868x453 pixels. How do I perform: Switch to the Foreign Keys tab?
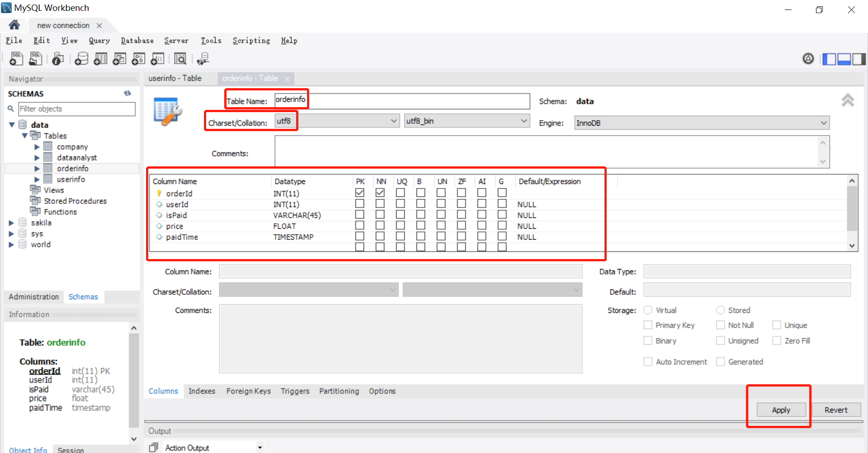pyautogui.click(x=248, y=391)
